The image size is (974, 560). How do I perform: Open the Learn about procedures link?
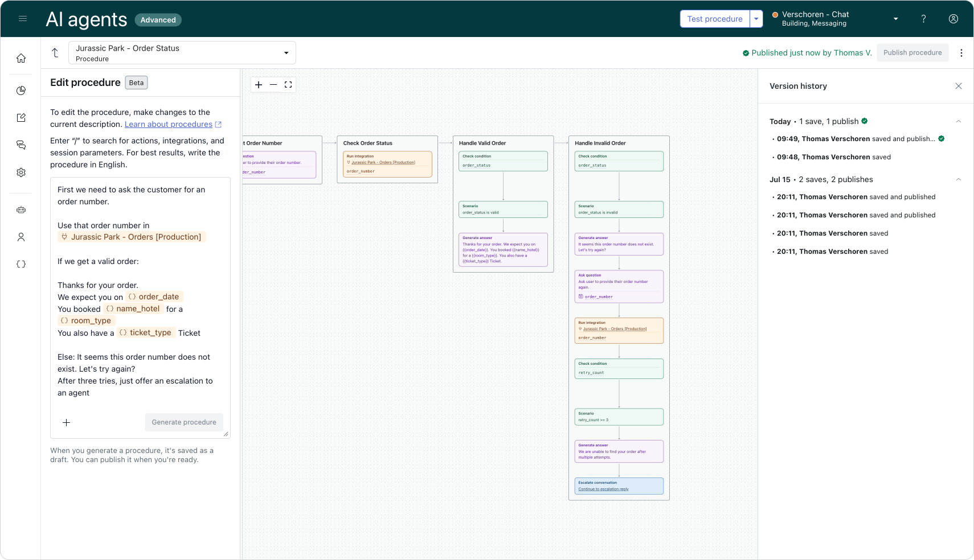tap(169, 124)
